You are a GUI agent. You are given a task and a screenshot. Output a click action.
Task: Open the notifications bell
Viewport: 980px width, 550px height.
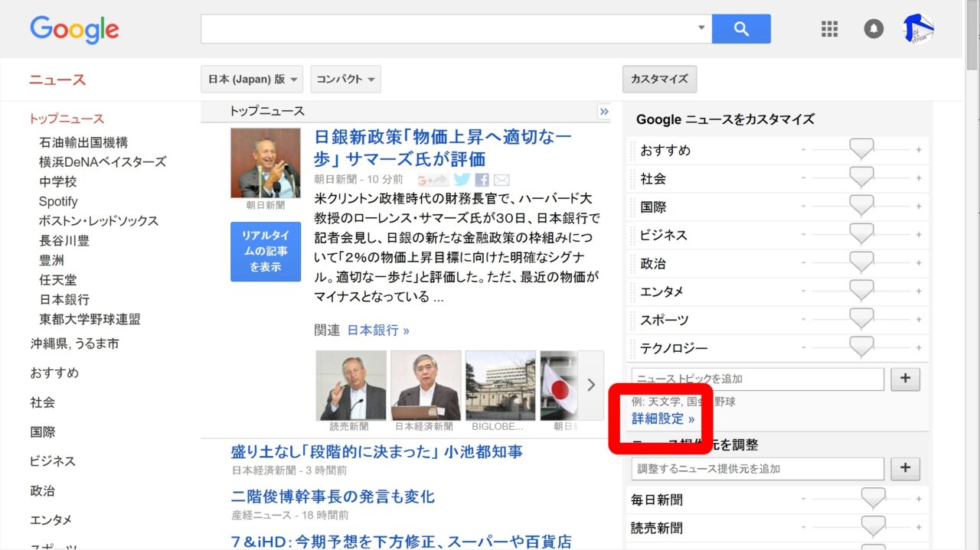coord(874,29)
